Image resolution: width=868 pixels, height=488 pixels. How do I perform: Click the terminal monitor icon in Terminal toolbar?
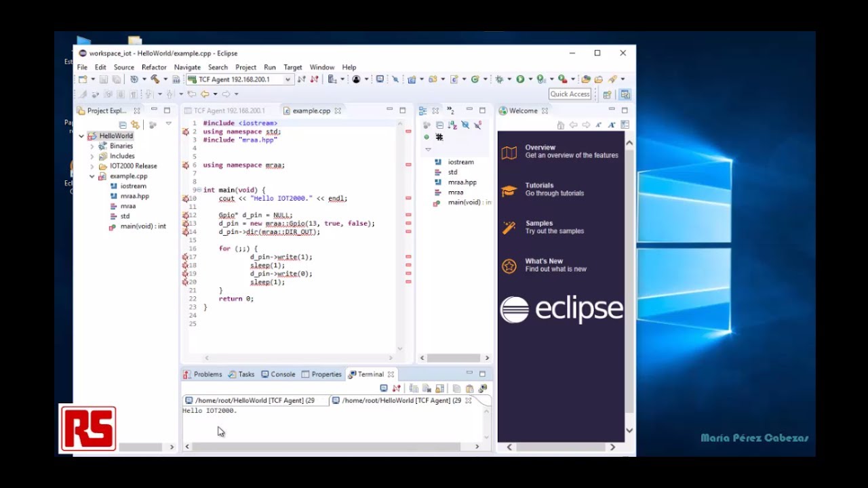click(x=384, y=388)
